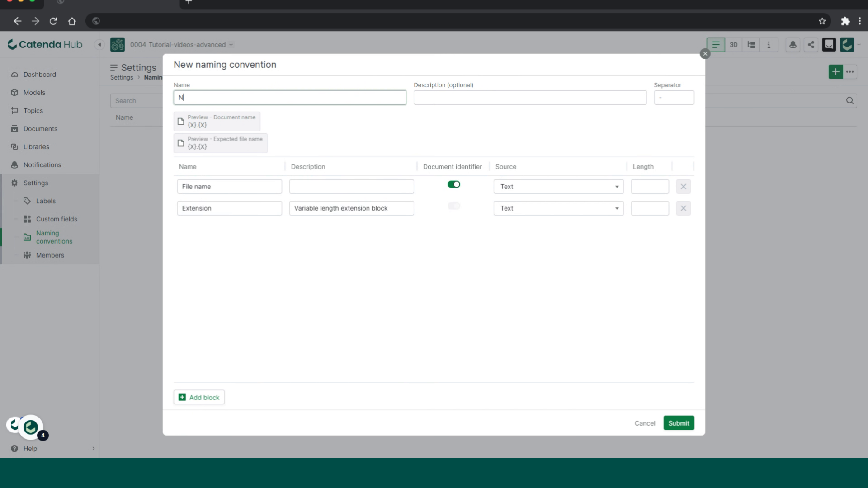868x488 pixels.
Task: Open Topics in the sidebar
Action: (33, 111)
